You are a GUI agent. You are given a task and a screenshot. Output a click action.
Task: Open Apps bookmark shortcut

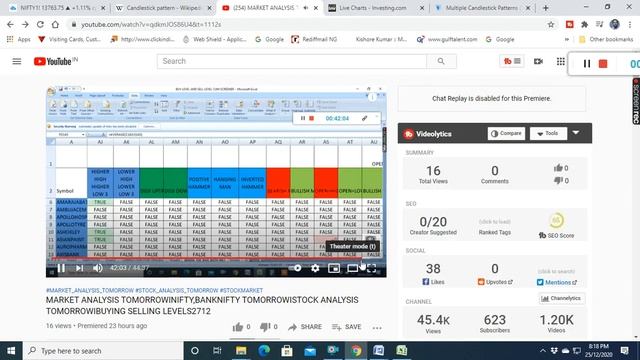click(x=19, y=39)
